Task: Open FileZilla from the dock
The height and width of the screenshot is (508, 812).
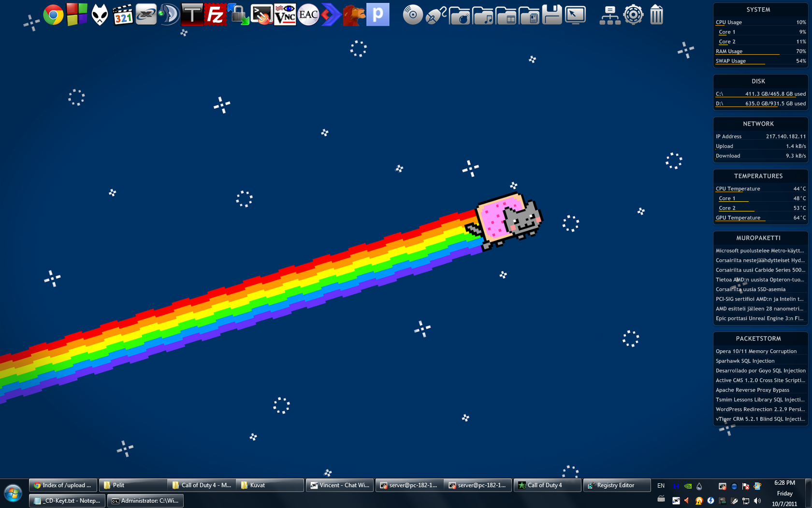Action: coord(215,15)
